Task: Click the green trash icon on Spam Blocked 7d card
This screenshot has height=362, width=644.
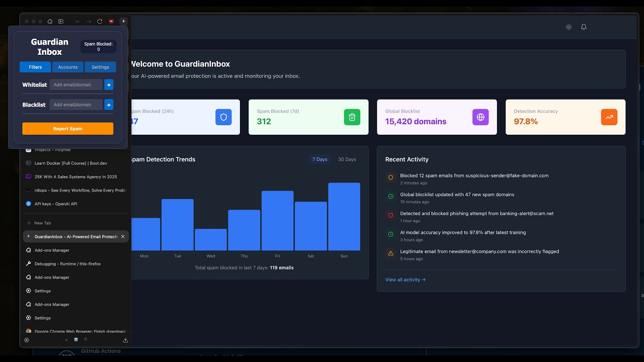Action: (352, 117)
